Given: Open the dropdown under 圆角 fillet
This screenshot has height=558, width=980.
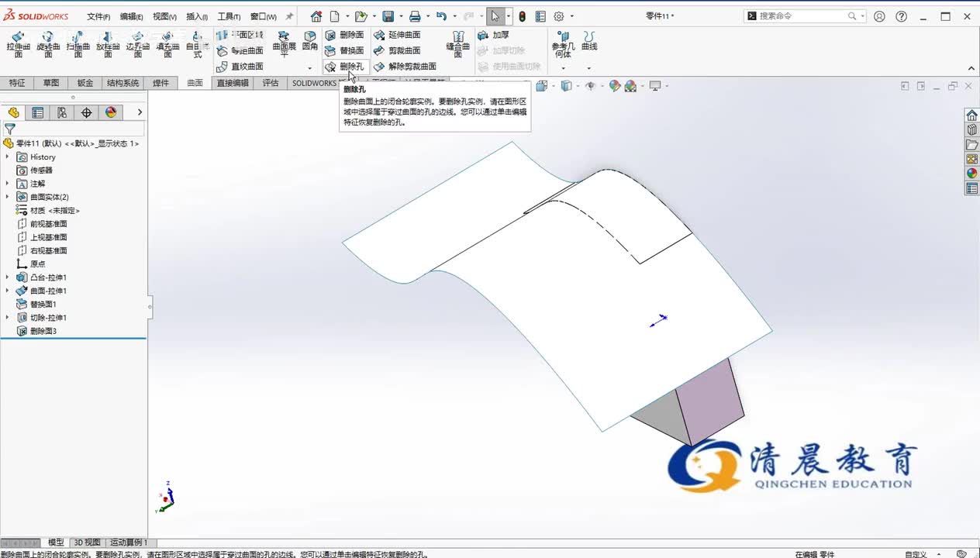Looking at the screenshot, I should point(310,68).
